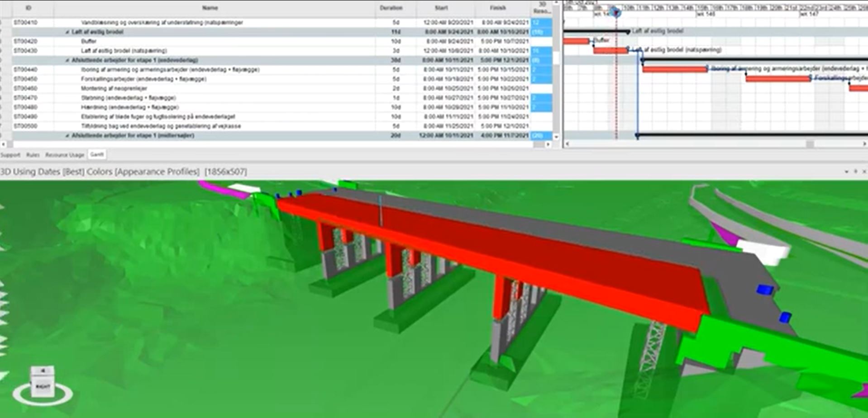This screenshot has height=418, width=868.
Task: Open the 3D view panel dropdown arrow
Action: click(x=846, y=172)
